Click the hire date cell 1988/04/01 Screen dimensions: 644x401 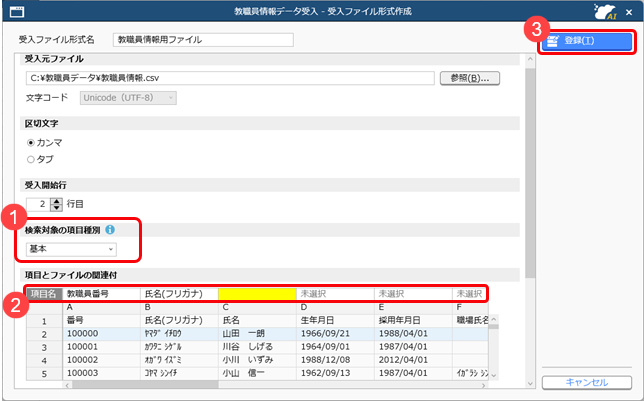click(413, 334)
